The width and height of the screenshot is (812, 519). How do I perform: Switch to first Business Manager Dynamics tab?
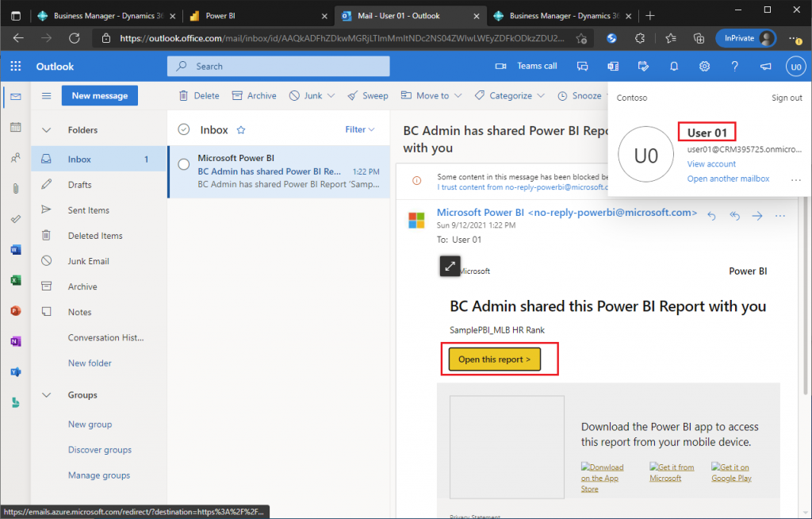coord(107,16)
